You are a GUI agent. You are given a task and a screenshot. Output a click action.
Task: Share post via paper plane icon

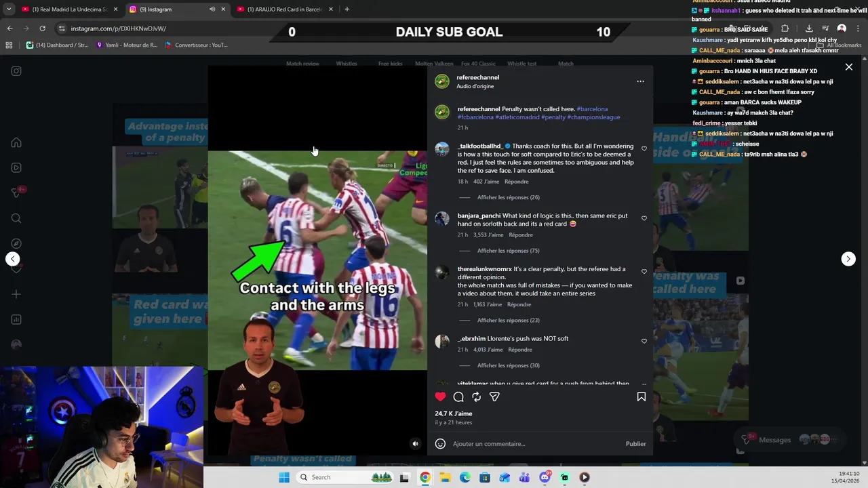tap(494, 396)
